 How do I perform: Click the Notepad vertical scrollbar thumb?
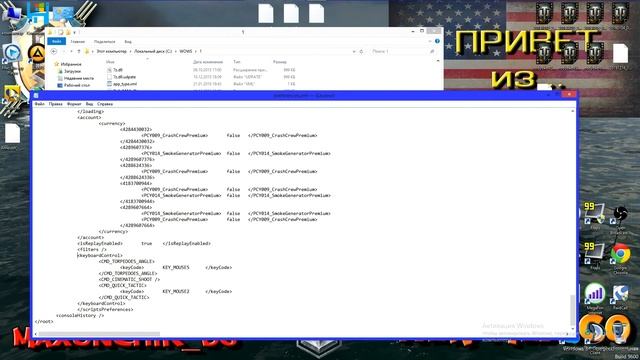coord(573,310)
